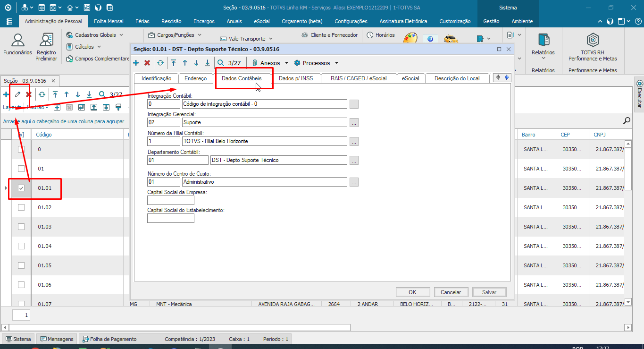This screenshot has height=349, width=644.
Task: Expand the Processos dropdown
Action: tap(336, 63)
